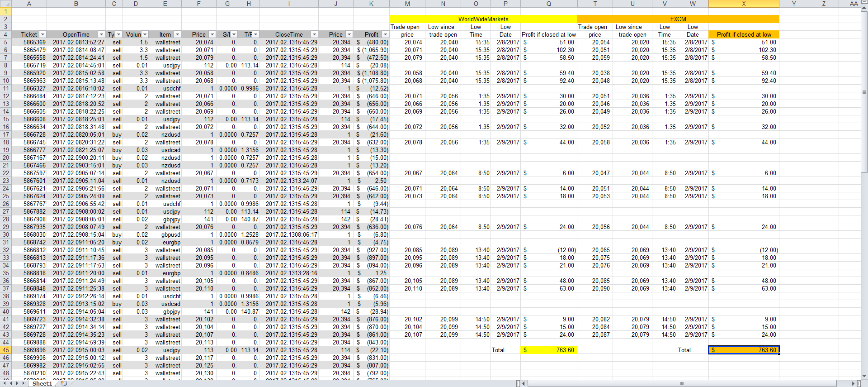
Task: Click the orange 'Profit if closed at low' header
Action: point(744,34)
